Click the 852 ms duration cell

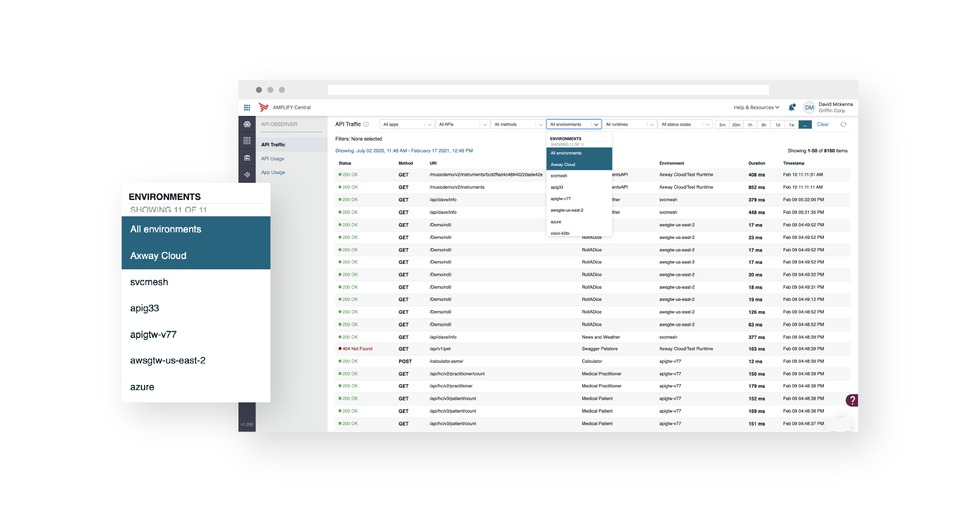[x=756, y=187]
